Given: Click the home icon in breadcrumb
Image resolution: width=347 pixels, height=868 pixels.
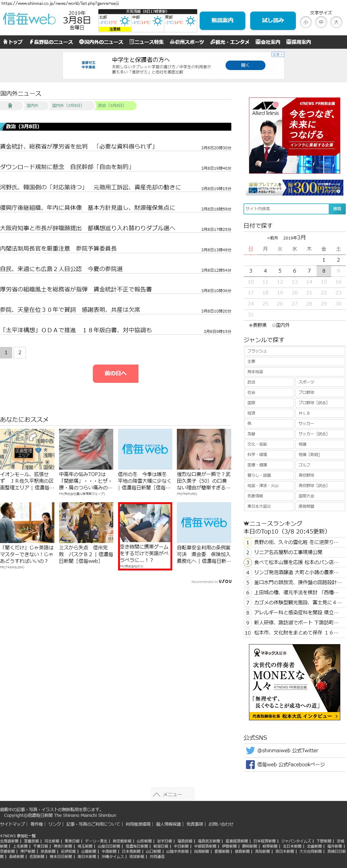Looking at the screenshot, I should tap(10, 106).
